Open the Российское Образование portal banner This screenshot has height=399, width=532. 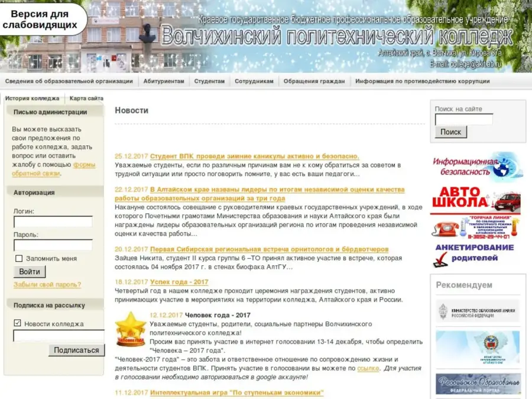(x=478, y=384)
